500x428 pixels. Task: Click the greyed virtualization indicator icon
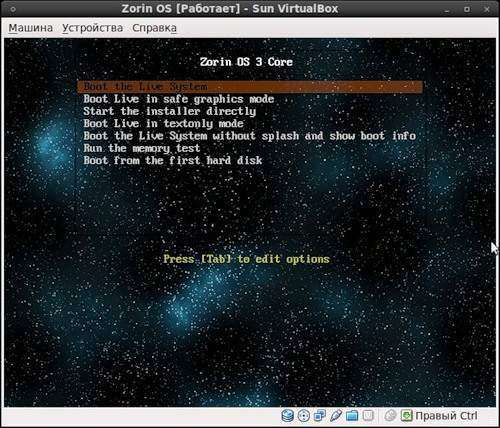pos(368,415)
